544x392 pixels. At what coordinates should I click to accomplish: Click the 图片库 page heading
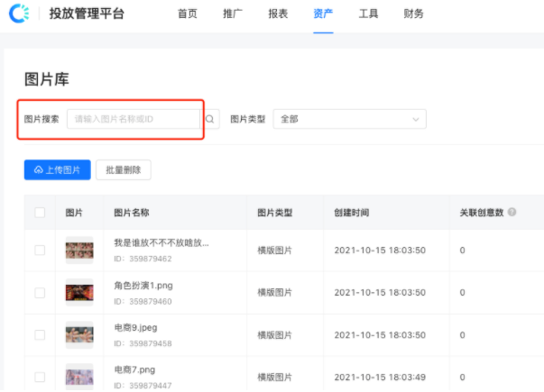coord(47,79)
